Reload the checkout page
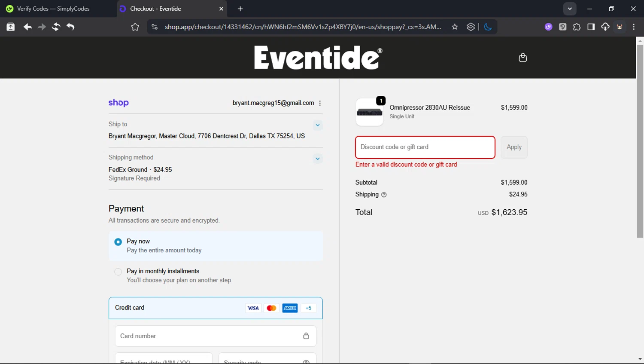 pyautogui.click(x=56, y=27)
